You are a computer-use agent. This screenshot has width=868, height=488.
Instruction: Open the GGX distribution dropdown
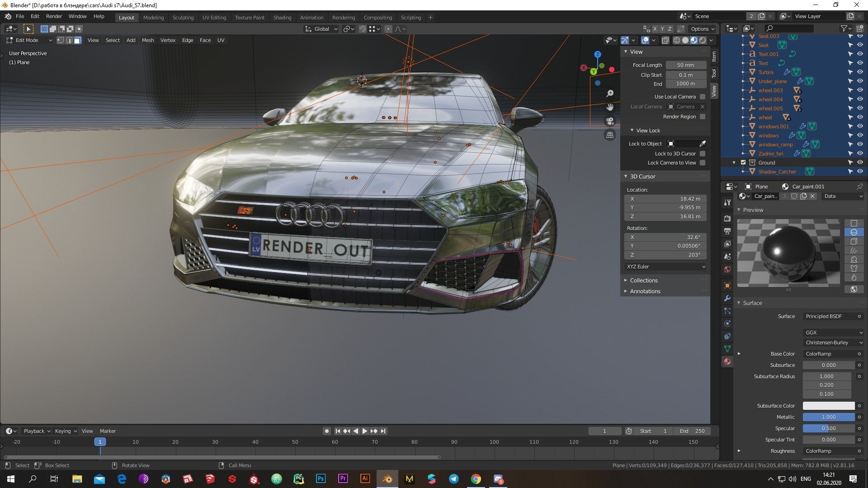coord(833,333)
